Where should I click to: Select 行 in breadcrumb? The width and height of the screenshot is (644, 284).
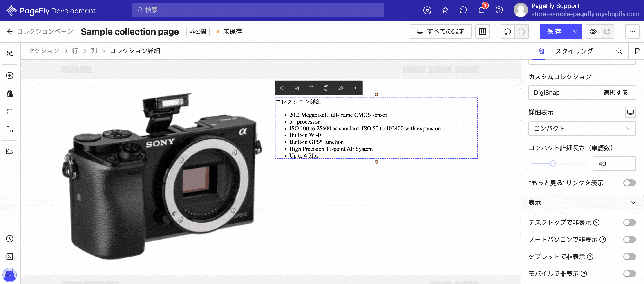(75, 51)
